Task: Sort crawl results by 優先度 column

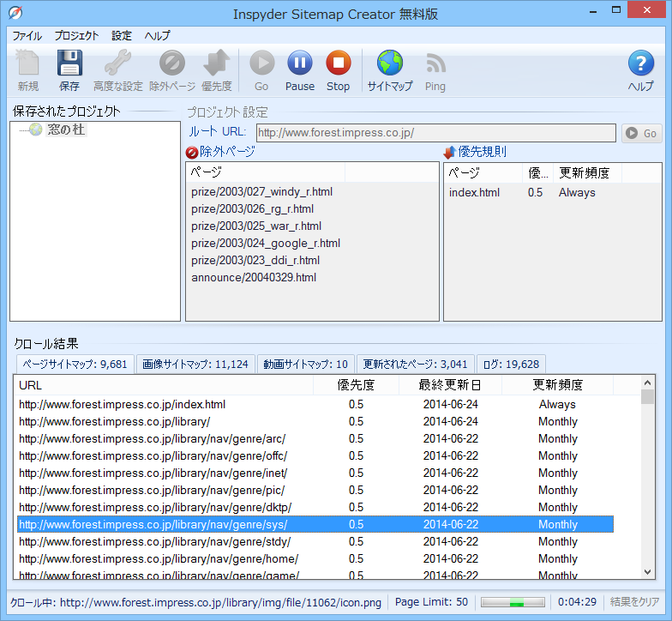Action: point(357,385)
